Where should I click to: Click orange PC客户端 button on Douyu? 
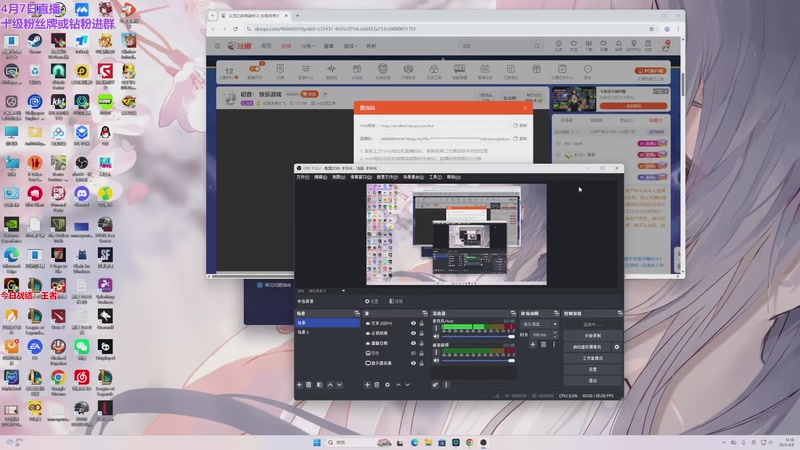point(651,71)
